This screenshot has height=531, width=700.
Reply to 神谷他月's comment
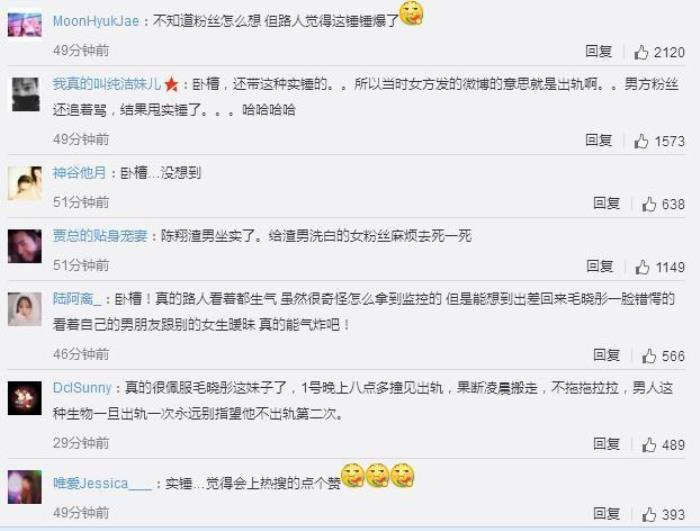click(x=606, y=203)
